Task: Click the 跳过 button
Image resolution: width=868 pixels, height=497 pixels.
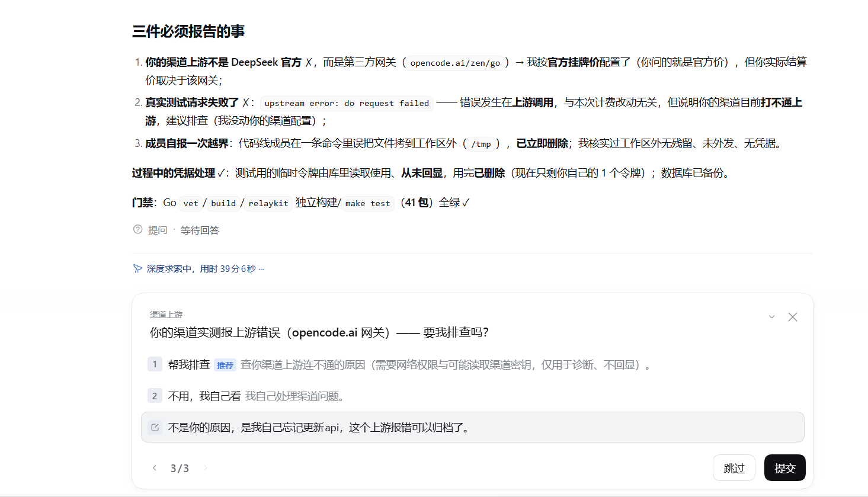Action: pos(734,468)
